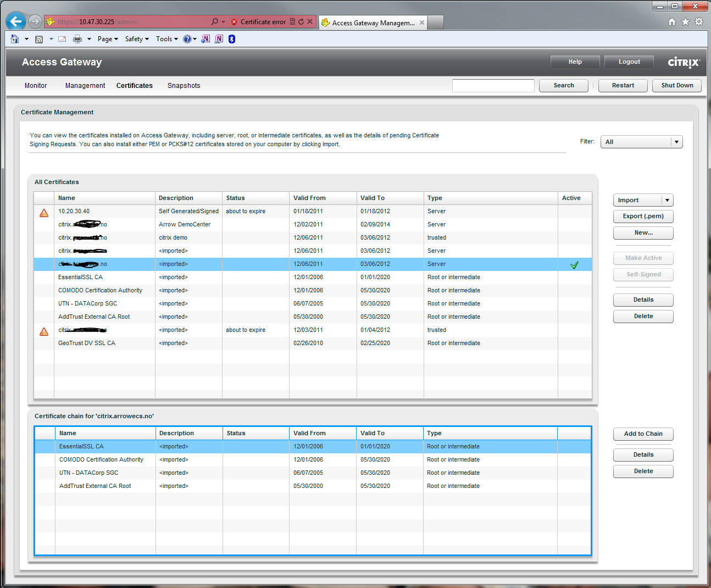
Task: Click the browser address bar URL
Action: click(x=98, y=22)
